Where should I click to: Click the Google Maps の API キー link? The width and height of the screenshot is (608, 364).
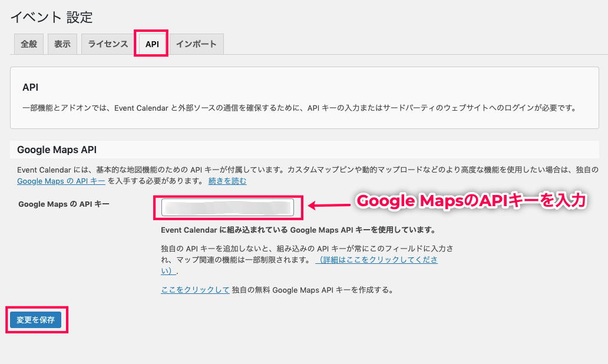(61, 181)
